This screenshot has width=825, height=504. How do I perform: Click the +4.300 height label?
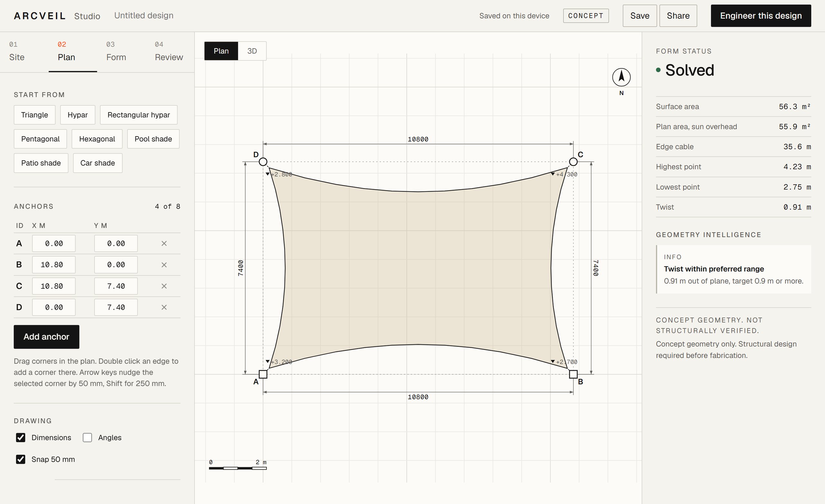[567, 174]
